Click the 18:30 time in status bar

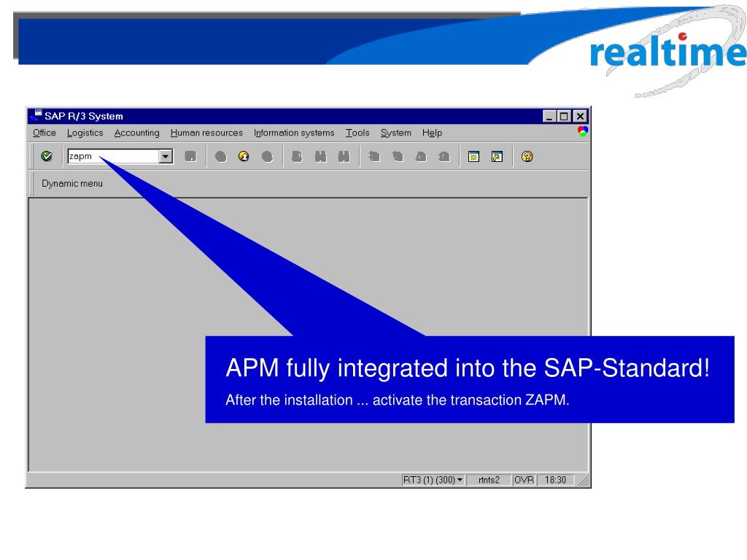click(x=555, y=480)
